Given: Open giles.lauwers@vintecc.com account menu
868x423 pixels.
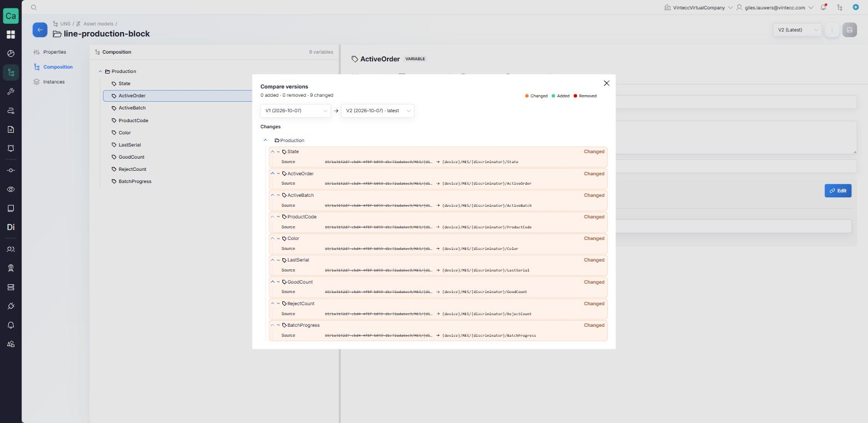Looking at the screenshot, I should (x=775, y=8).
